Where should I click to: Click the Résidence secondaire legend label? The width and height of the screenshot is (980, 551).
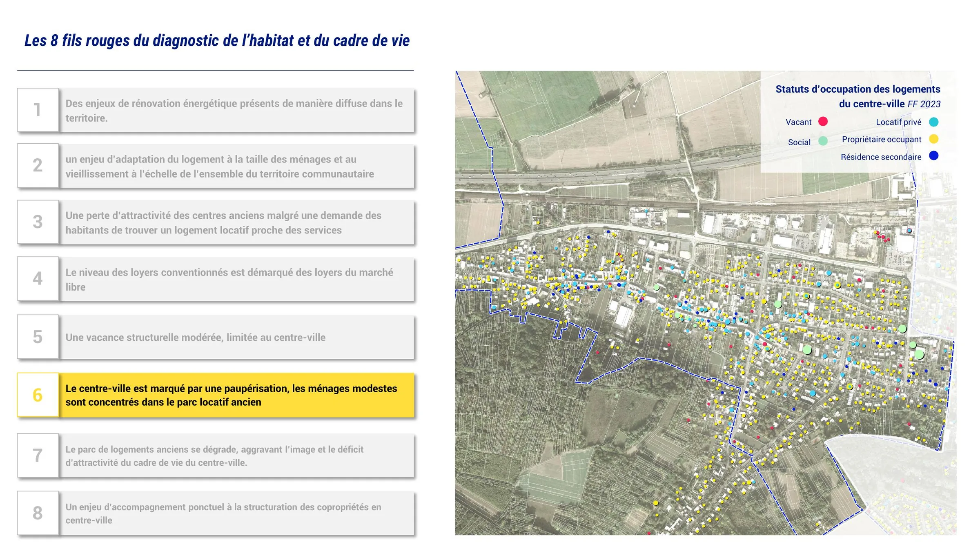coord(881,157)
